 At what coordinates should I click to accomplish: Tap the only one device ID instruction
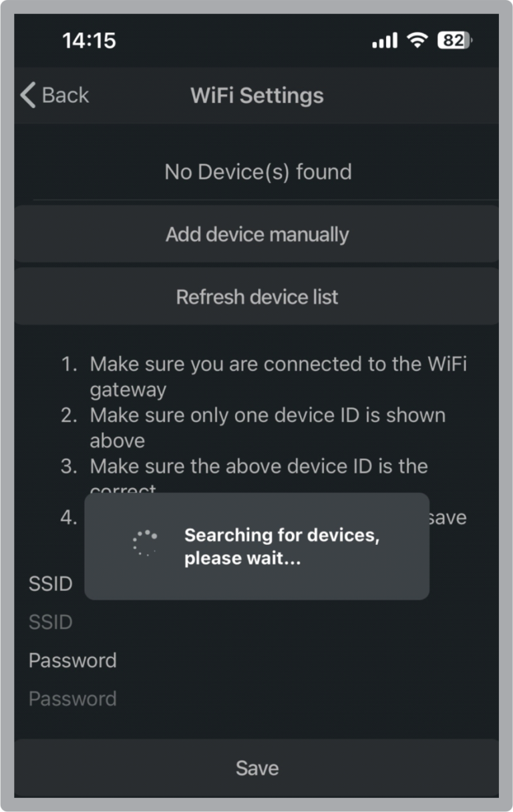[x=267, y=427]
